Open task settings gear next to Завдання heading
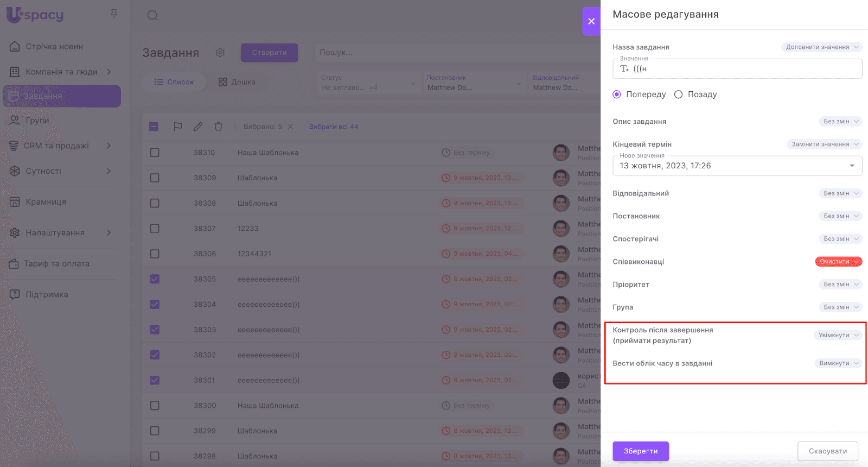Screen dimensions: 868x467 coord(220,53)
